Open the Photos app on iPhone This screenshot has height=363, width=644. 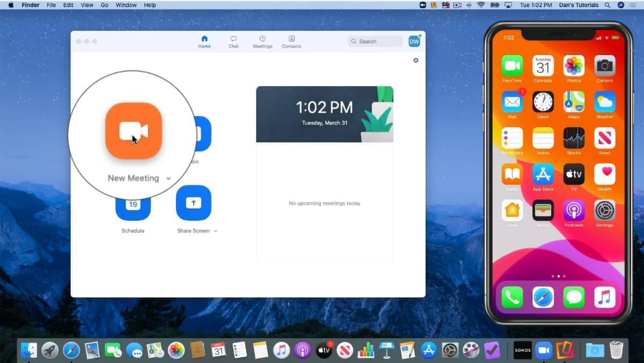(x=574, y=66)
